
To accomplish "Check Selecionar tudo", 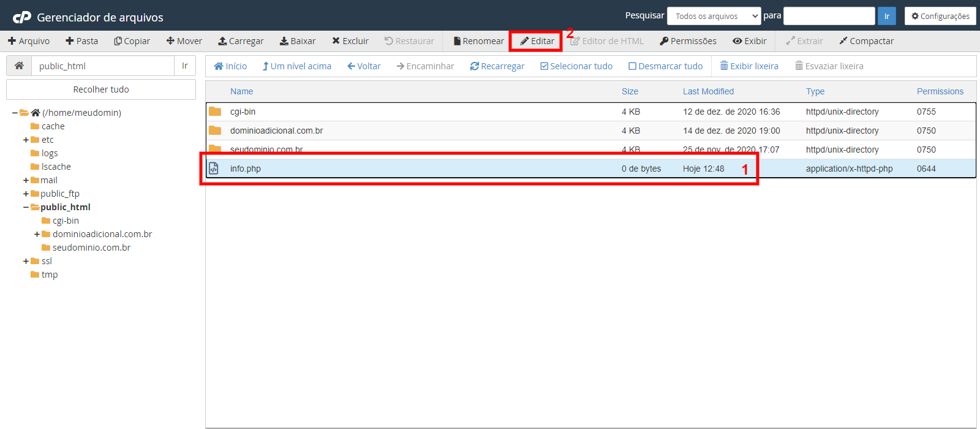I will [x=576, y=66].
